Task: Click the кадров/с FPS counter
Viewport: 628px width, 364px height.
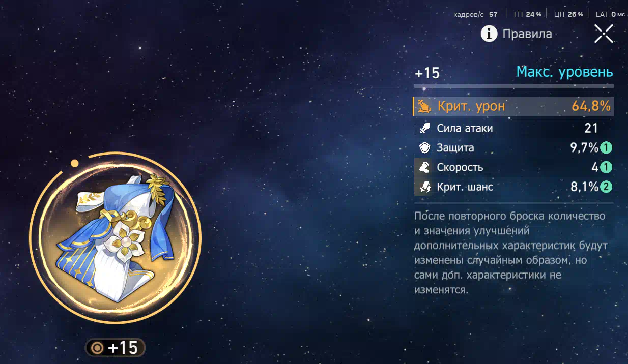Action: pyautogui.click(x=475, y=14)
